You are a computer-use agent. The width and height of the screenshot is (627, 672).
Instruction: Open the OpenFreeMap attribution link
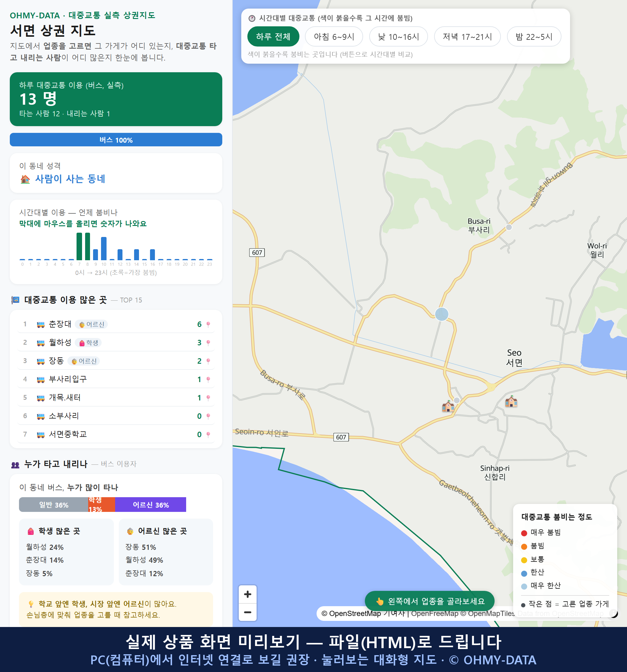pos(435,614)
